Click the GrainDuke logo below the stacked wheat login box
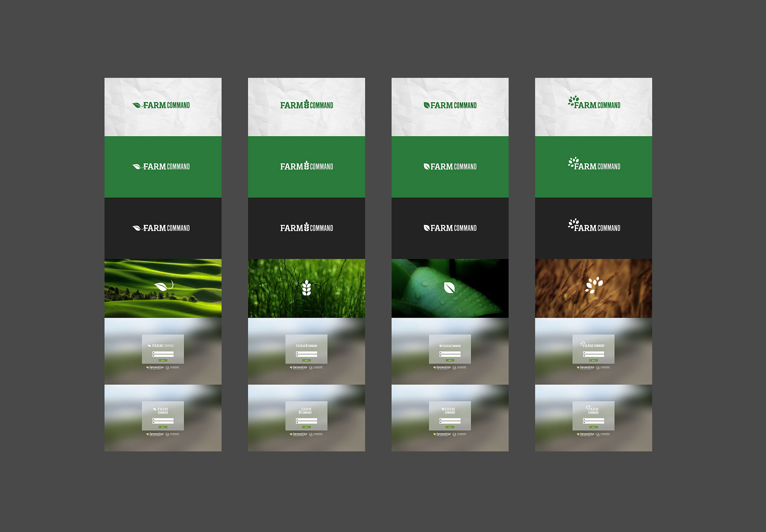 pyautogui.click(x=316, y=434)
